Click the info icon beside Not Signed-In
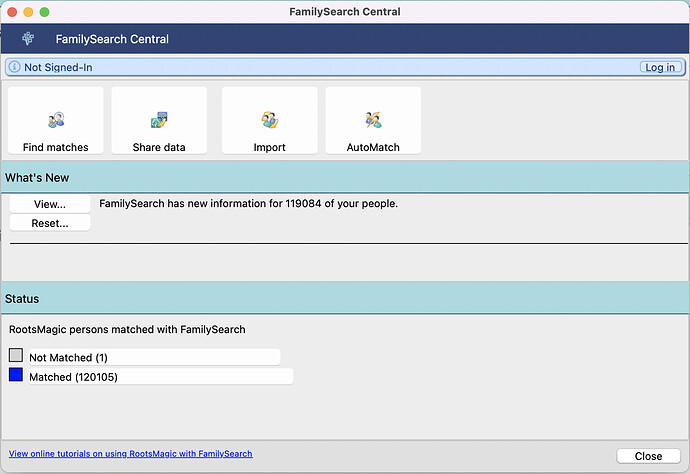The height and width of the screenshot is (474, 690). (15, 67)
